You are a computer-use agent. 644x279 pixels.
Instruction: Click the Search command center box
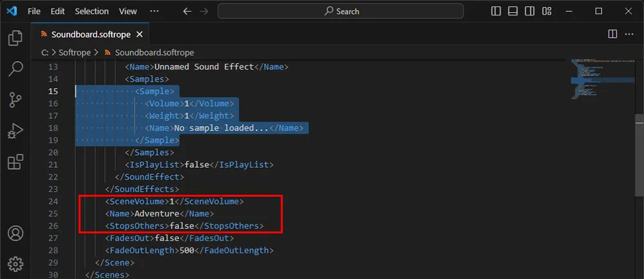(x=341, y=11)
